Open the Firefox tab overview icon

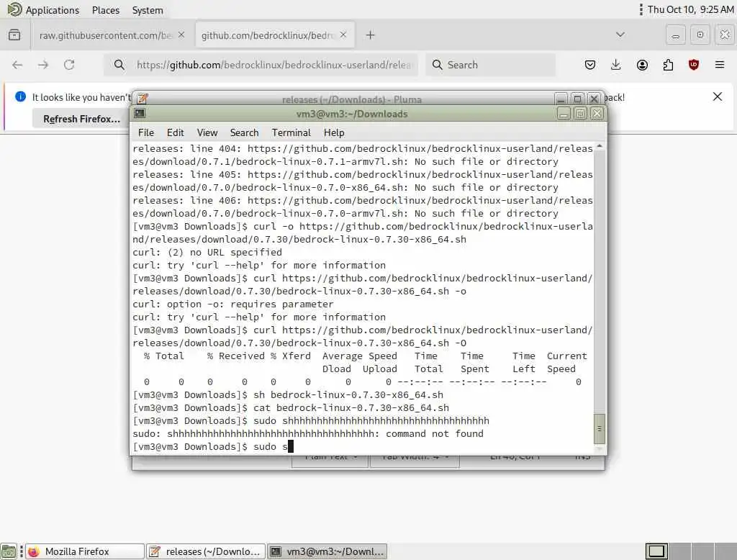(x=14, y=35)
